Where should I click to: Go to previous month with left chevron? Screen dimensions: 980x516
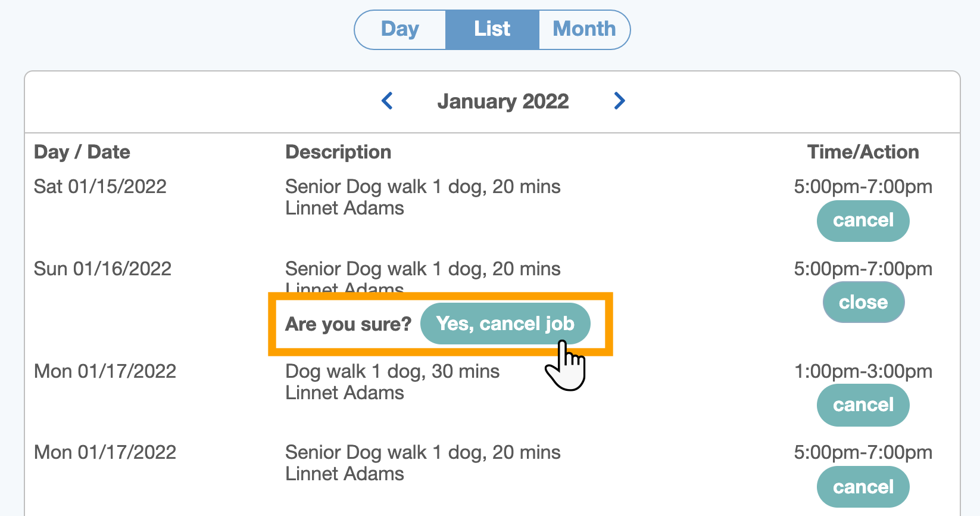(388, 101)
